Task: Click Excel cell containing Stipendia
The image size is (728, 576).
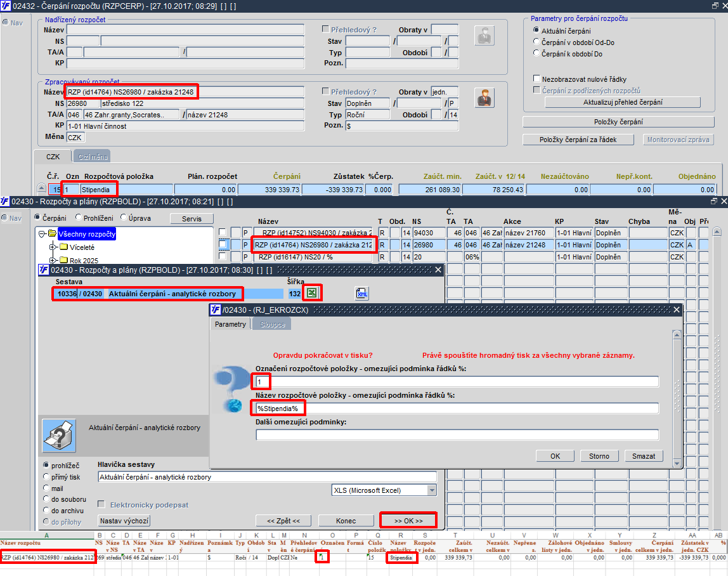Action: (x=401, y=558)
